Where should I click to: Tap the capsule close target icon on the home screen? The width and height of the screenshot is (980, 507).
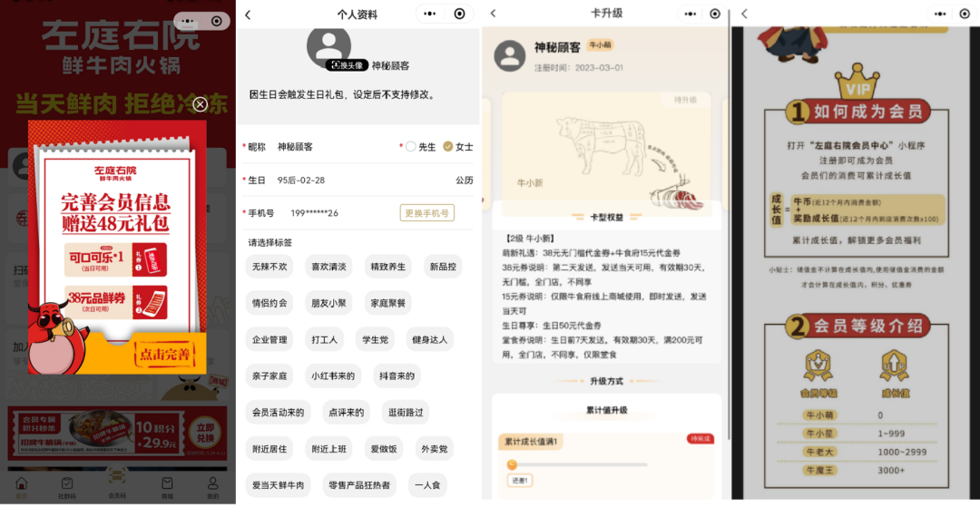pyautogui.click(x=216, y=21)
